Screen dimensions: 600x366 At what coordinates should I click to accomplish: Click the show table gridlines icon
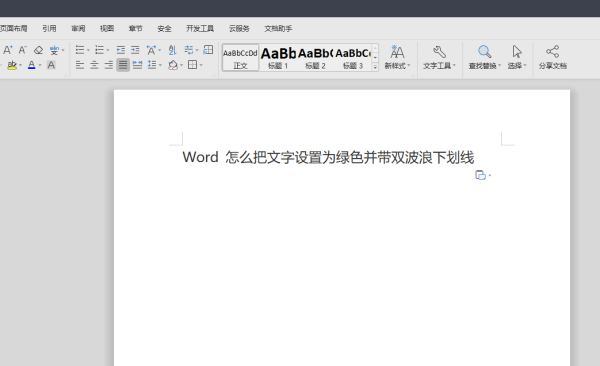tap(208, 50)
